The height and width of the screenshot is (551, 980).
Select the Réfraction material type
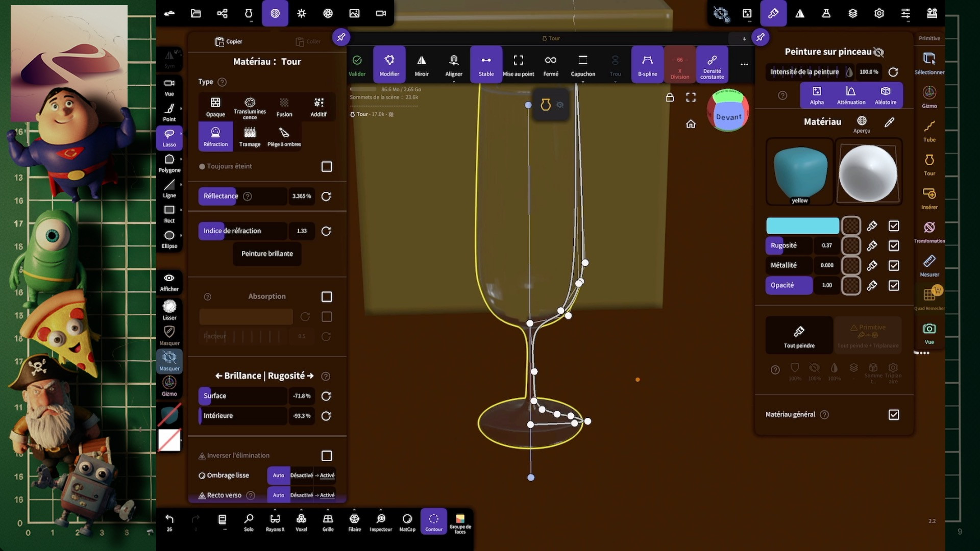pos(215,136)
